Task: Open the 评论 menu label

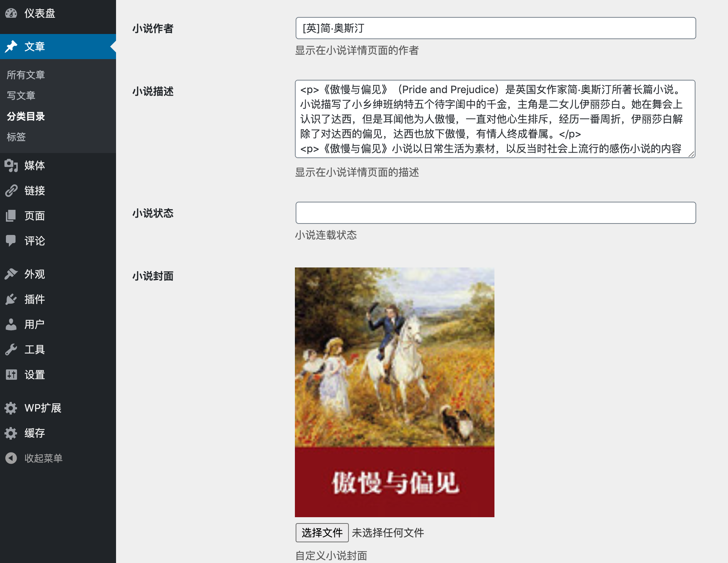Action: coord(35,241)
